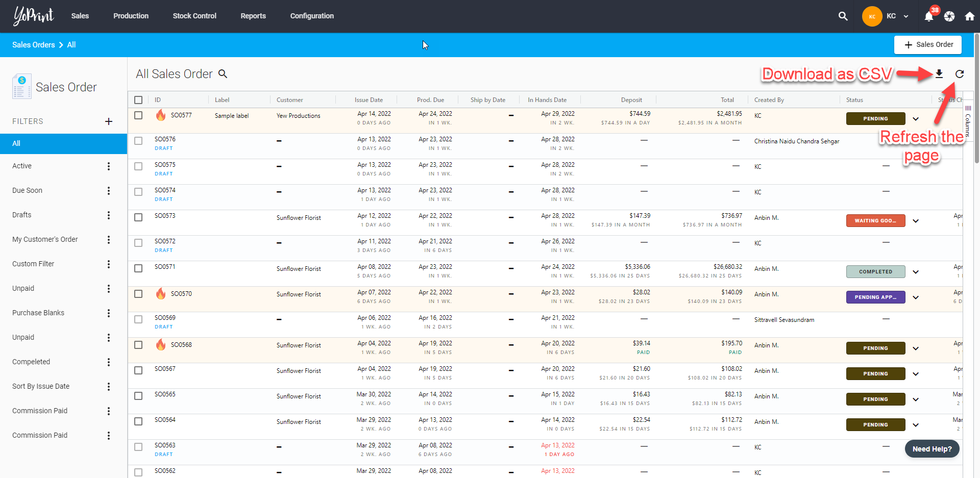Select the SO0565 row checkbox
980x478 pixels.
[x=138, y=396]
